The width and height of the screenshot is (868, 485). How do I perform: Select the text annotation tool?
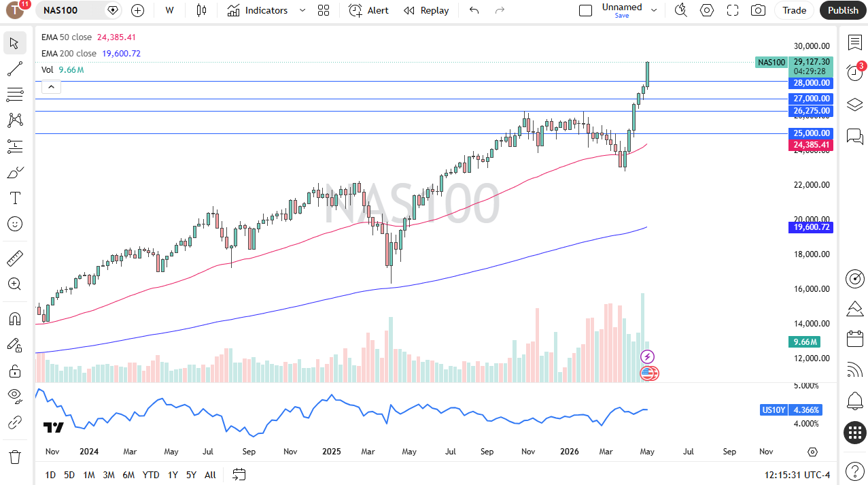[15, 198]
